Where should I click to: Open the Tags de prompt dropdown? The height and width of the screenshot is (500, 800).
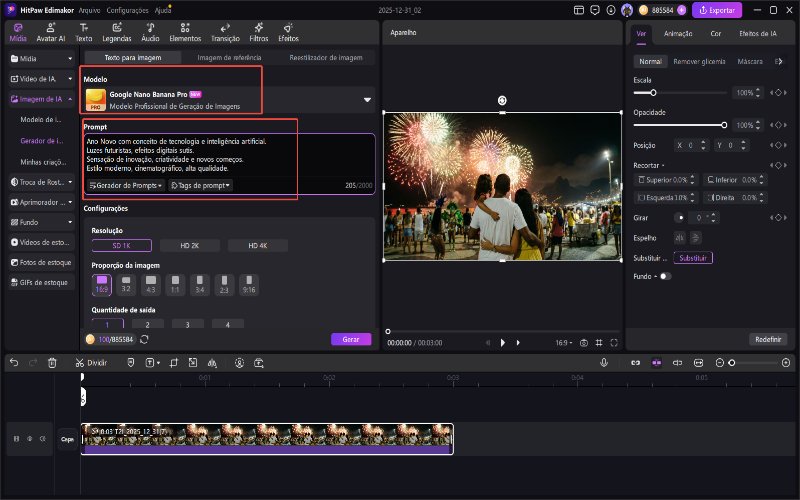[201, 185]
